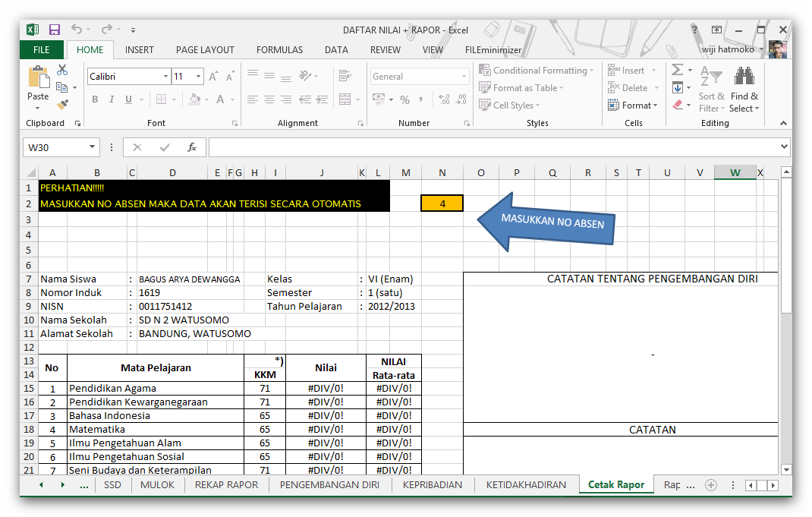Toggle Align Left in Alignment group

click(x=252, y=99)
